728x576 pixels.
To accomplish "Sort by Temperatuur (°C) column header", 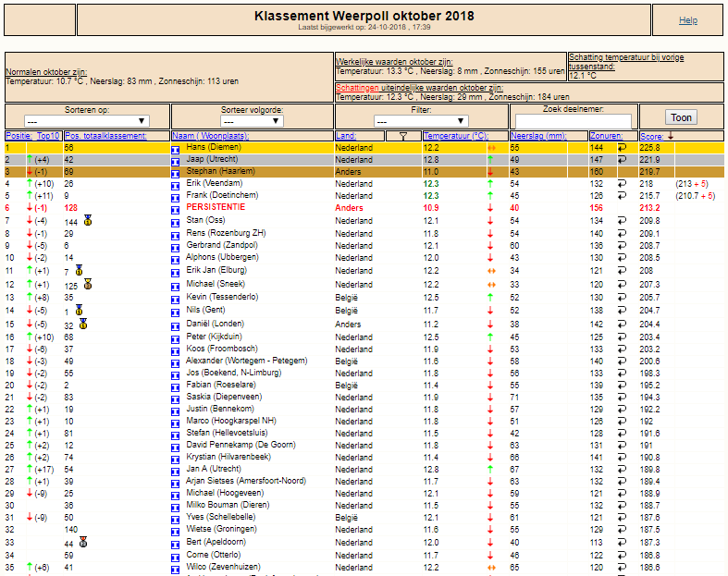I will pyautogui.click(x=456, y=136).
